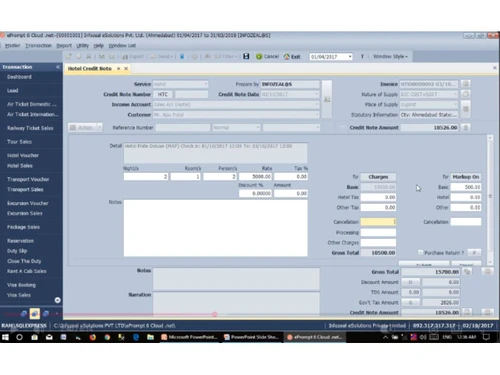Open the toolbar date picker dropdown
Image resolution: width=500 pixels, height=375 pixels.
coord(350,57)
